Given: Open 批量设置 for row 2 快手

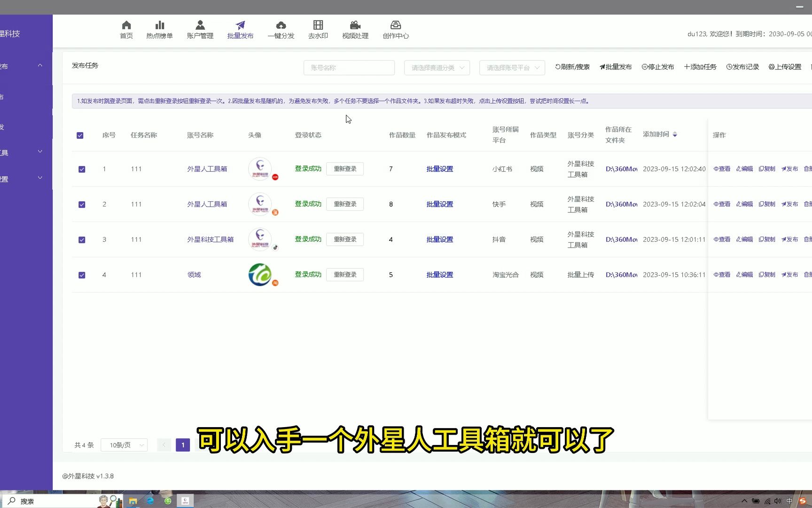Looking at the screenshot, I should click(x=440, y=204).
